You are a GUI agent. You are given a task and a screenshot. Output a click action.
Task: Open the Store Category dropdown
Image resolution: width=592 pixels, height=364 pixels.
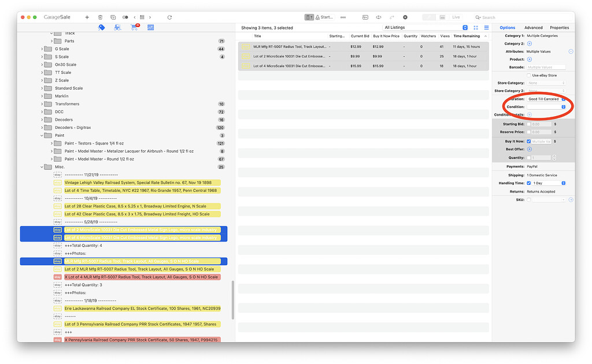pyautogui.click(x=546, y=83)
